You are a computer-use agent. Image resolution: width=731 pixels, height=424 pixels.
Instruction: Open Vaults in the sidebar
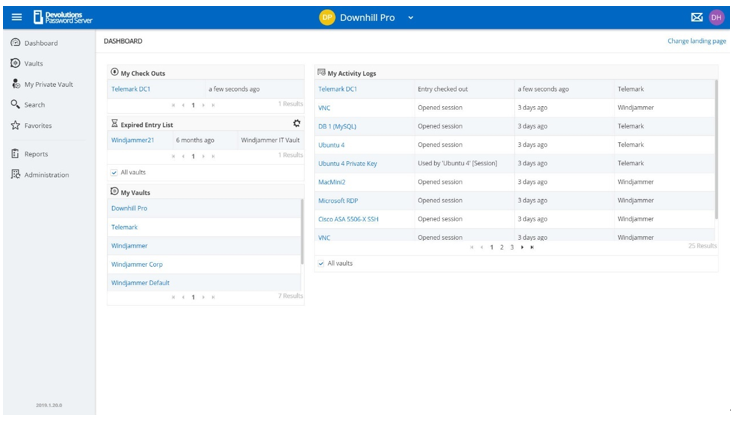pyautogui.click(x=34, y=63)
